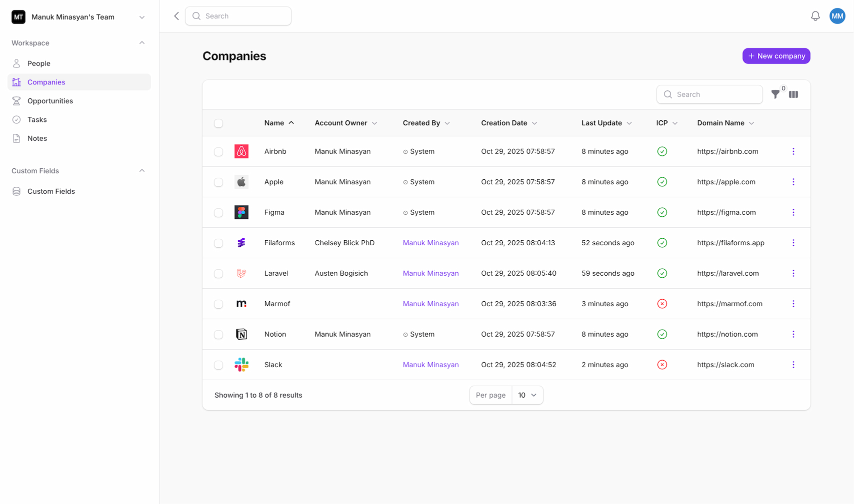
Task: Check the checkbox on the Apple row
Action: click(218, 182)
